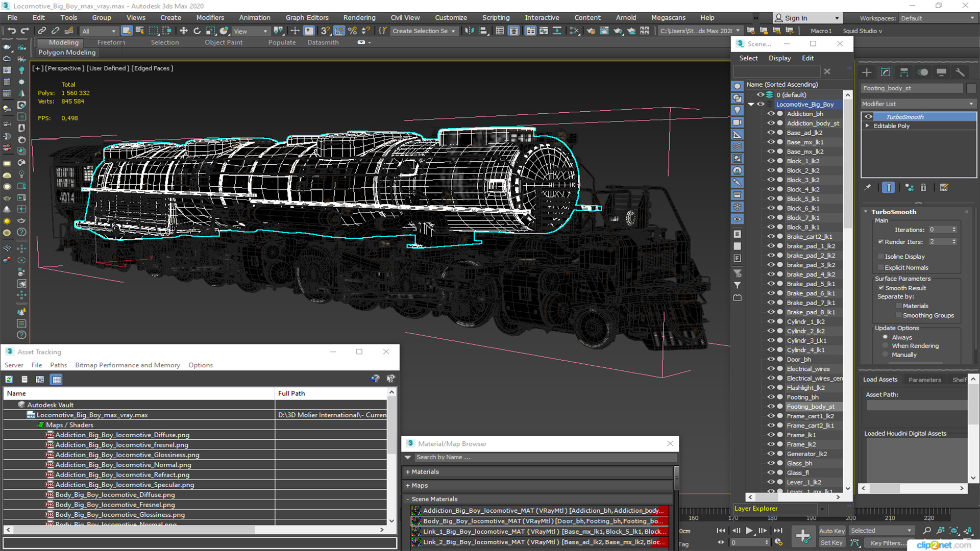Image resolution: width=980 pixels, height=551 pixels.
Task: Toggle TurboSmooth modifier eye icon
Action: point(868,117)
